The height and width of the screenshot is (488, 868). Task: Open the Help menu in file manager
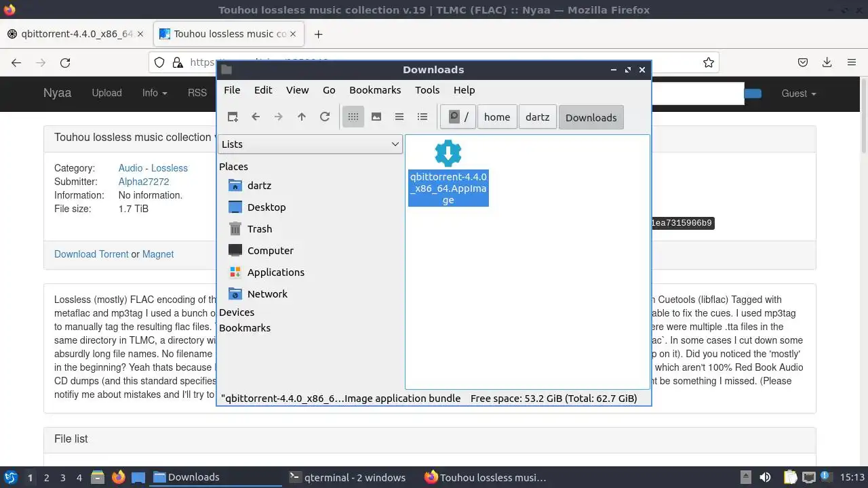click(x=464, y=89)
